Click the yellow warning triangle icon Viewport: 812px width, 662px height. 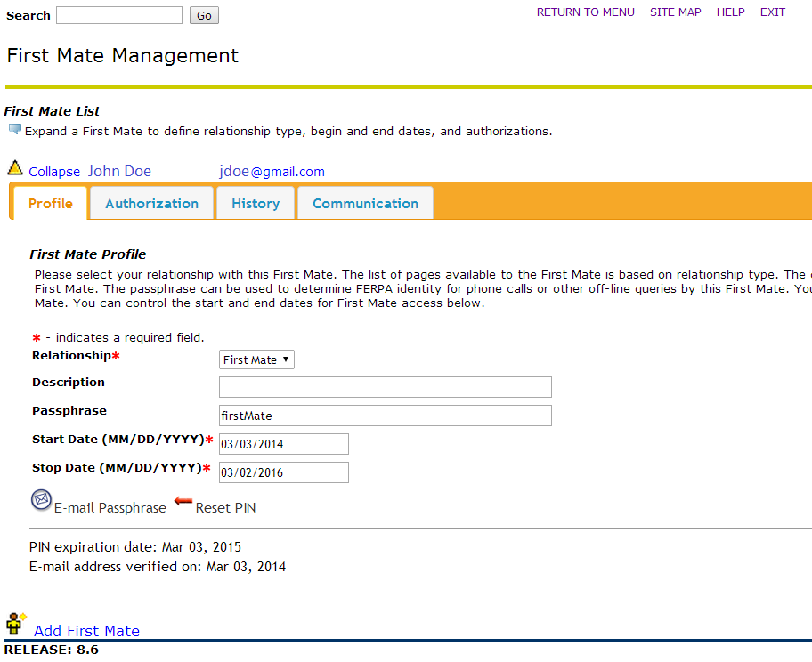[15, 167]
